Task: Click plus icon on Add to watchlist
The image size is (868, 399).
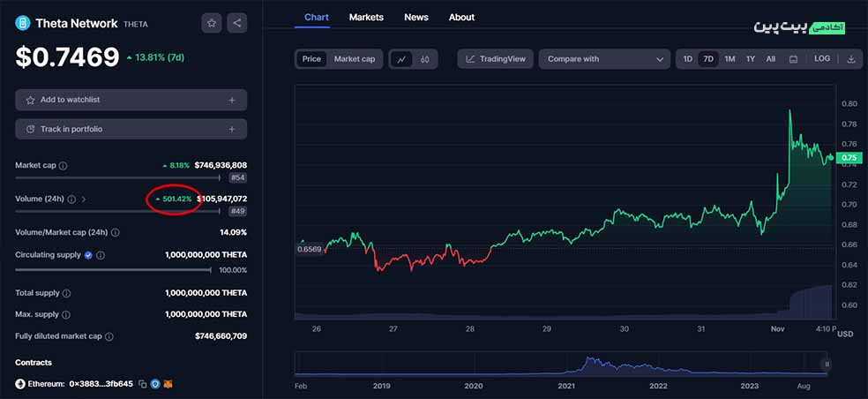Action: click(x=232, y=101)
